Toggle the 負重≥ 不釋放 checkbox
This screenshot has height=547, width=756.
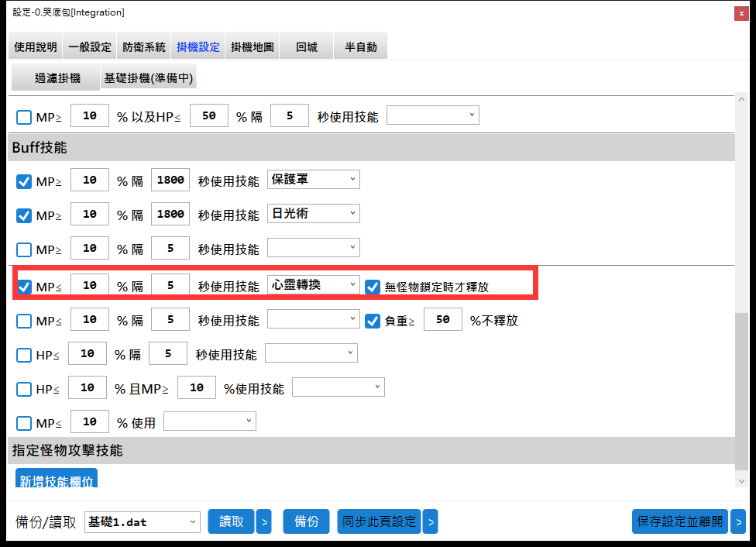tap(373, 320)
